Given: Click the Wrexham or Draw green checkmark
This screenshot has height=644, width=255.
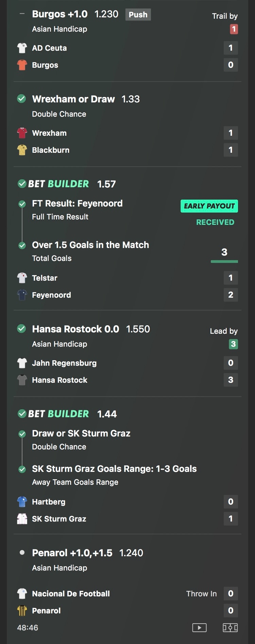Looking at the screenshot, I should [21, 99].
